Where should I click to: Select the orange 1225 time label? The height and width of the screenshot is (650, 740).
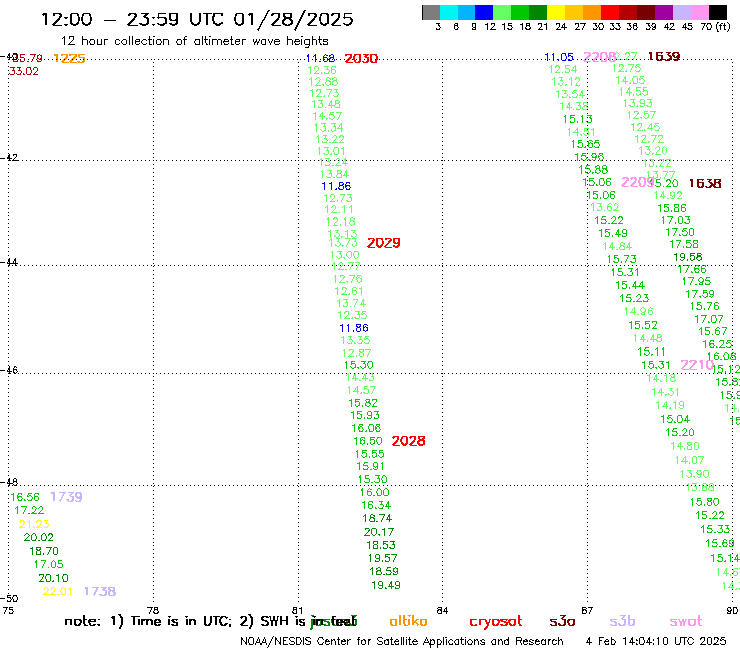(x=69, y=58)
